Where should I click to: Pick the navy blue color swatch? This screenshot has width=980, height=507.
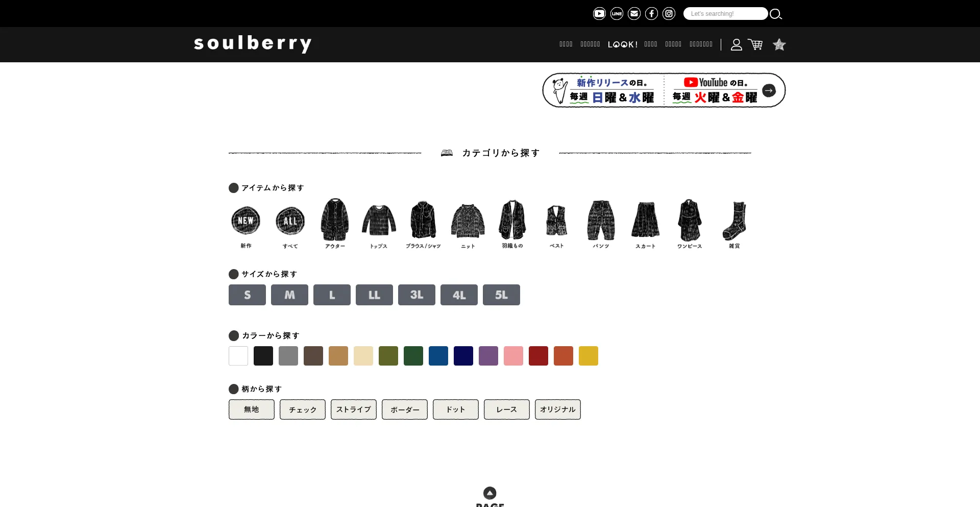[463, 356]
